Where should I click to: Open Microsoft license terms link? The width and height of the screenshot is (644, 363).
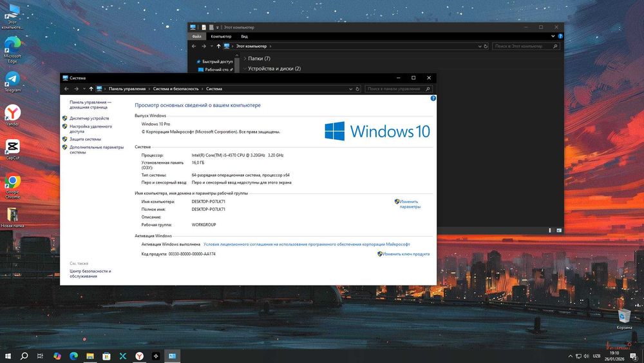pos(307,244)
